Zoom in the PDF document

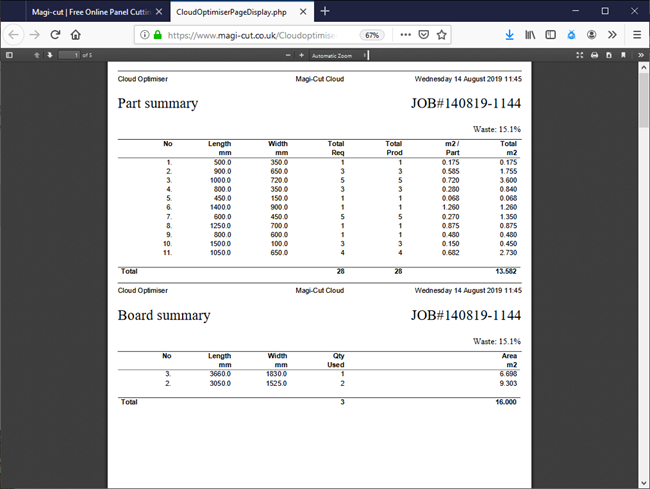(x=301, y=54)
